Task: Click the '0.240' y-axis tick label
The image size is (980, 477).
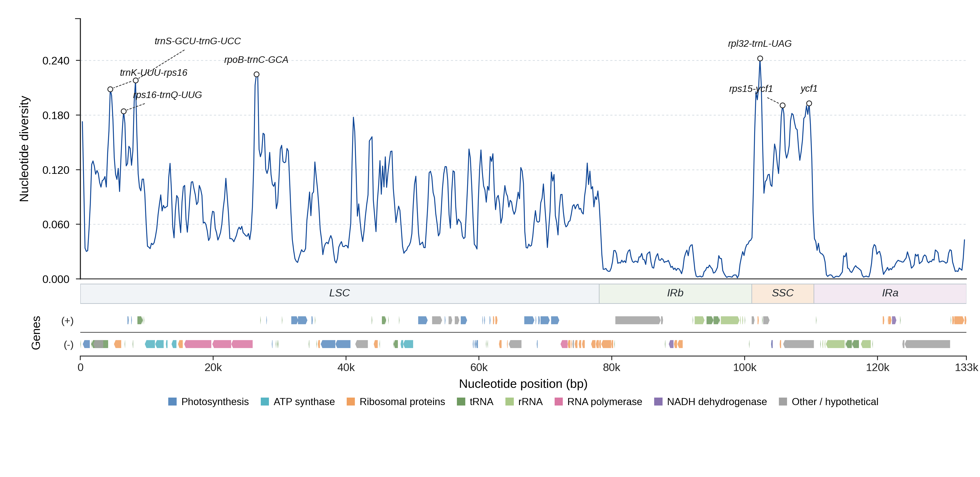Action: click(x=56, y=61)
